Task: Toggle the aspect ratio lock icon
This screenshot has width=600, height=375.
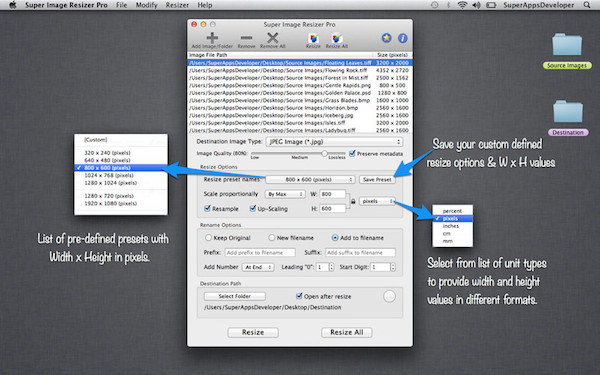Action: pos(353,201)
